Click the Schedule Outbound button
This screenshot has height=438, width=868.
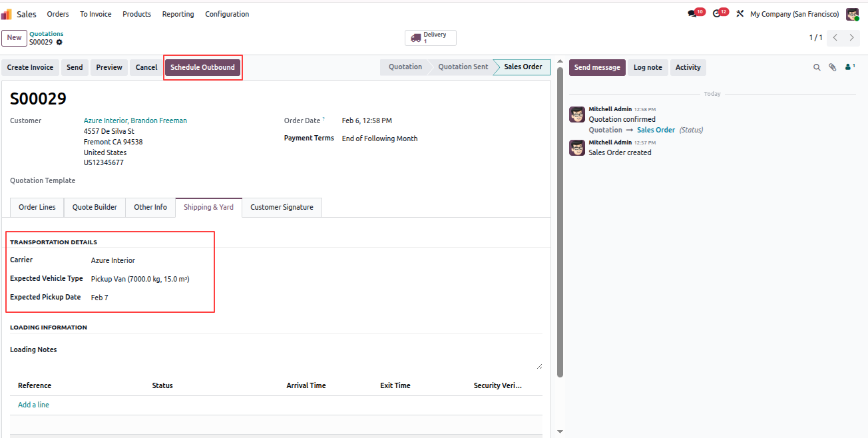click(202, 67)
